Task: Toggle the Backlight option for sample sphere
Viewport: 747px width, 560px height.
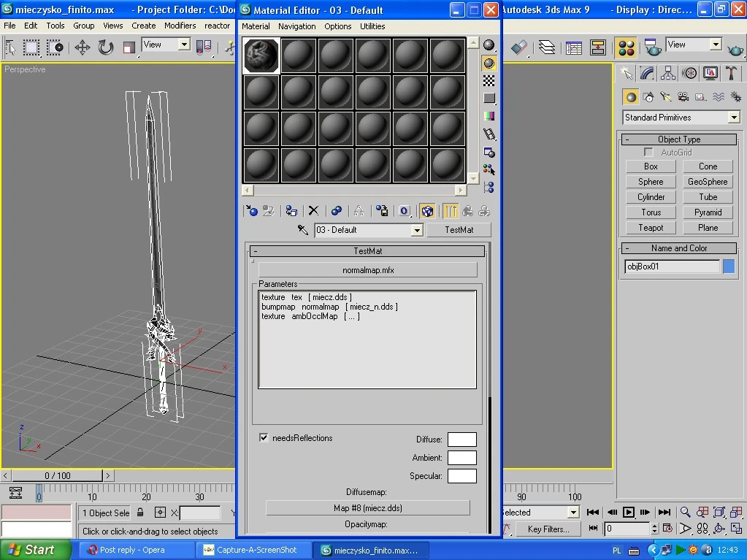Action: click(489, 63)
